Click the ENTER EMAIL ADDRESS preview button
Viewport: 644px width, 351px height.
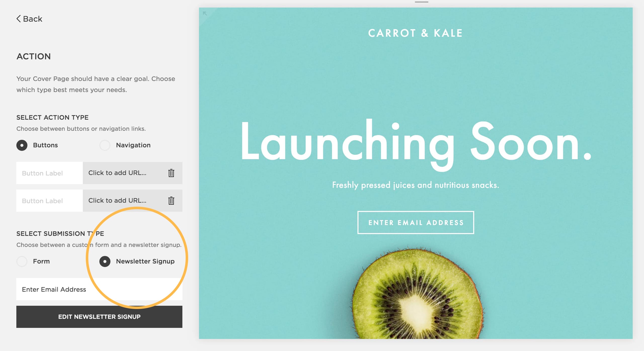[416, 223]
